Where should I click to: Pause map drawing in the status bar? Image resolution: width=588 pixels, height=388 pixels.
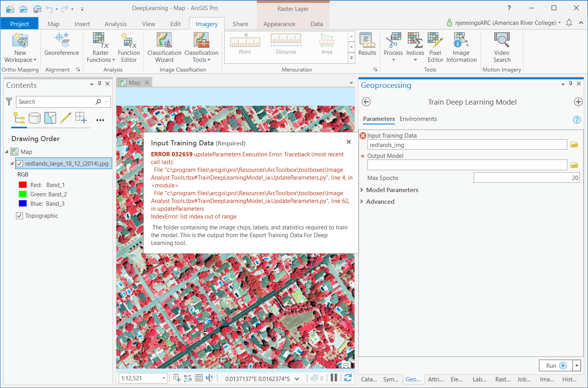(334, 378)
